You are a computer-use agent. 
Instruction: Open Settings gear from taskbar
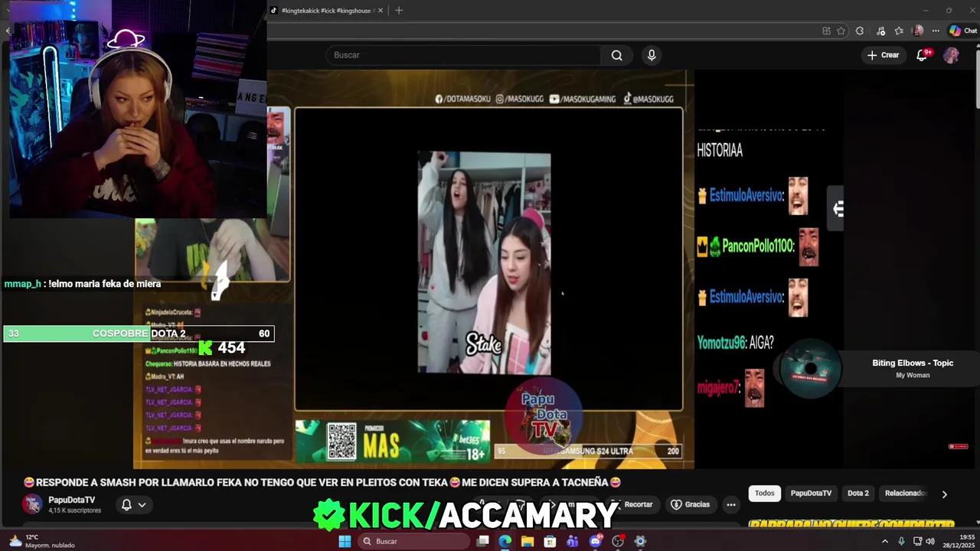pos(640,541)
